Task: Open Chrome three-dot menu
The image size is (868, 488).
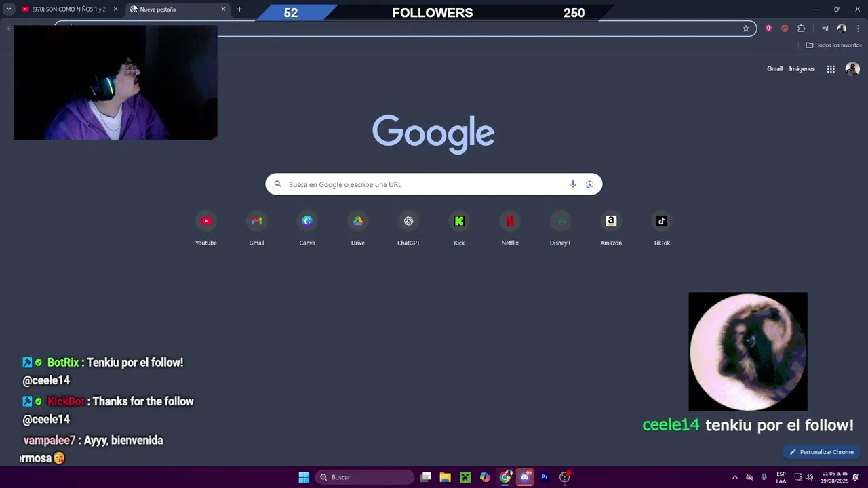Action: pos(858,28)
